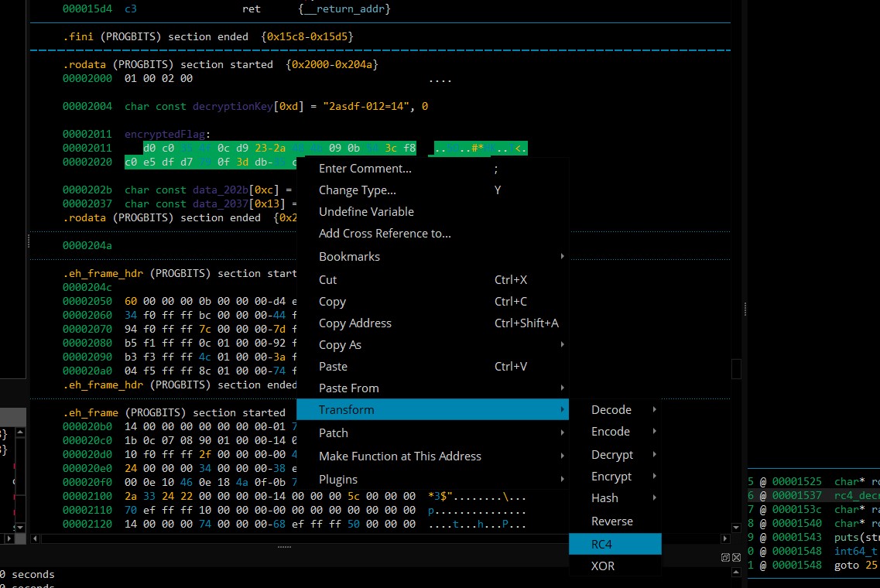Image resolution: width=880 pixels, height=588 pixels.
Task: Select the highlighted Transform menu item
Action: coord(433,409)
